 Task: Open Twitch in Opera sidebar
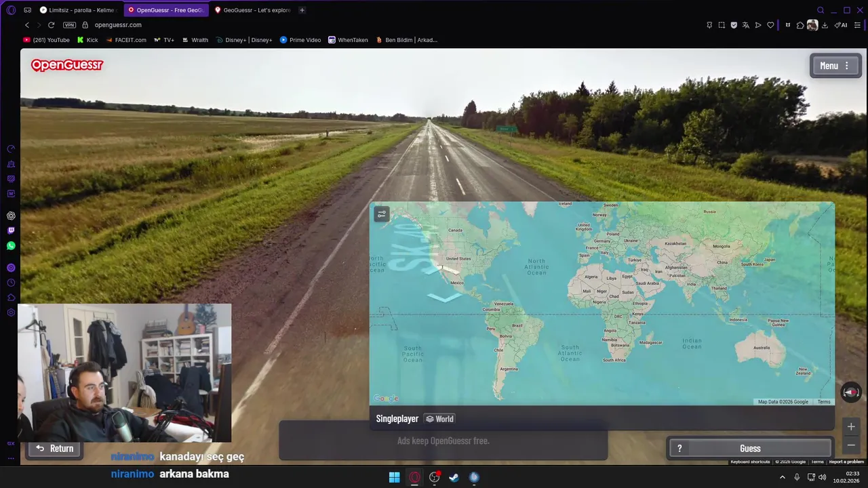(11, 230)
